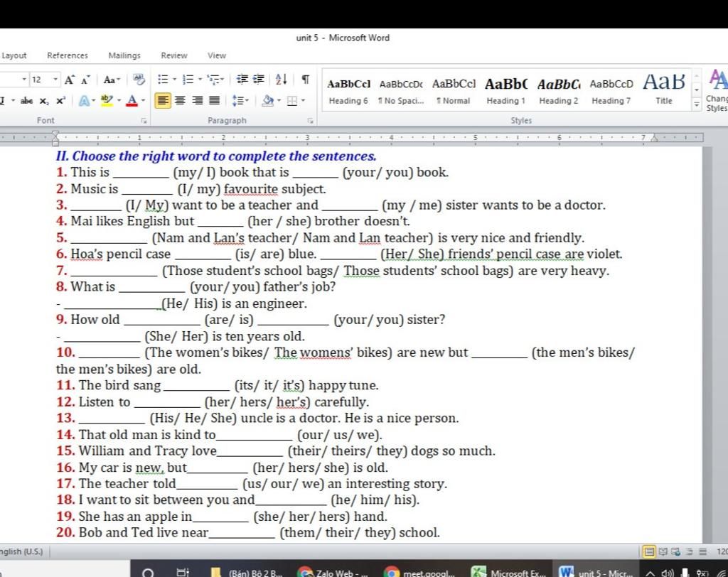The width and height of the screenshot is (728, 577).
Task: Apply the Heading 6 style
Action: (348, 91)
